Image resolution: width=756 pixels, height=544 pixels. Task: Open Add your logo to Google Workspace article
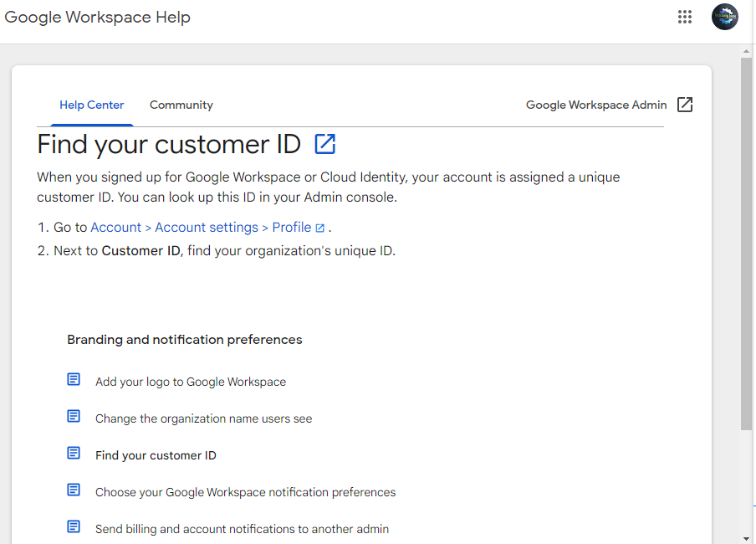[191, 382]
